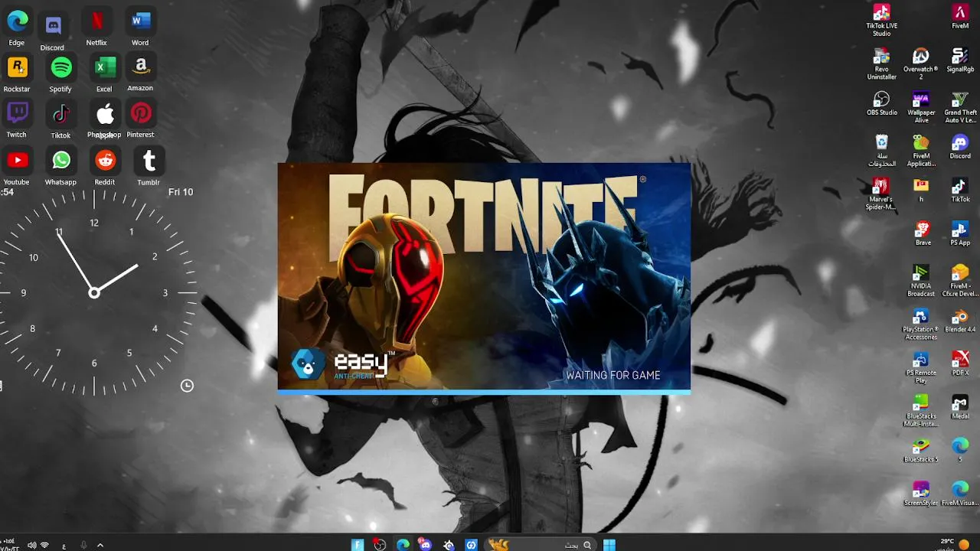
Task: Open Netflix from the desktop launcher
Action: [96, 21]
